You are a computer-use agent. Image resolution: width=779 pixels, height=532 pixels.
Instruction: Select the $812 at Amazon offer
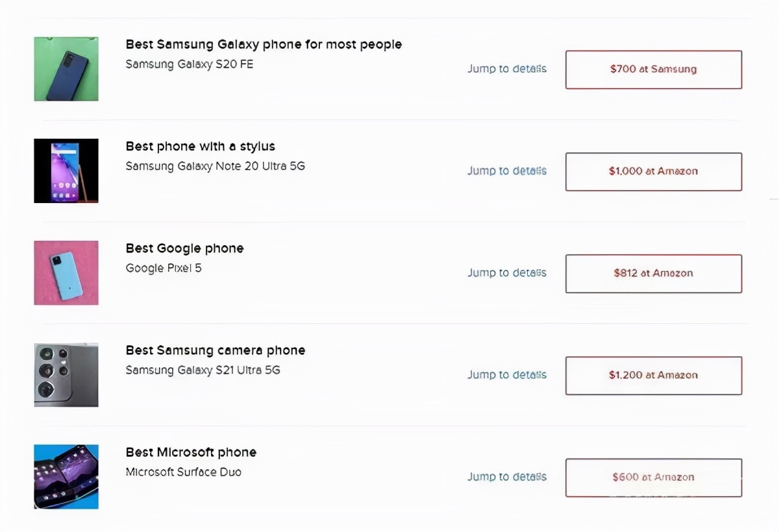pos(653,273)
